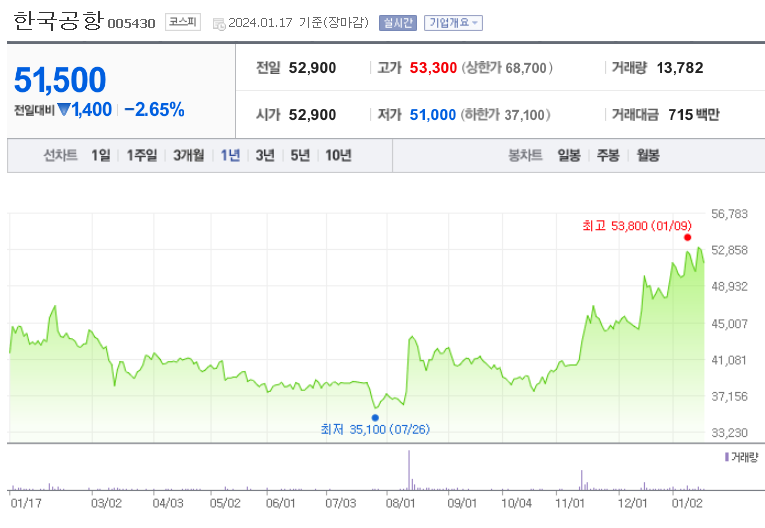Viewport: 765px width, 528px height.
Task: Open the 기업개요 dropdown
Action: click(x=453, y=23)
